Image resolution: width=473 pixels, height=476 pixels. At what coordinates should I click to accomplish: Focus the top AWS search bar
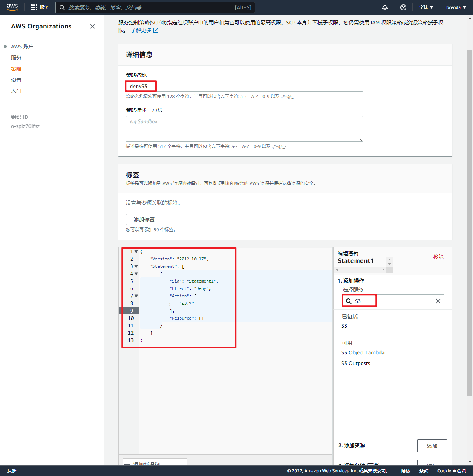click(155, 7)
